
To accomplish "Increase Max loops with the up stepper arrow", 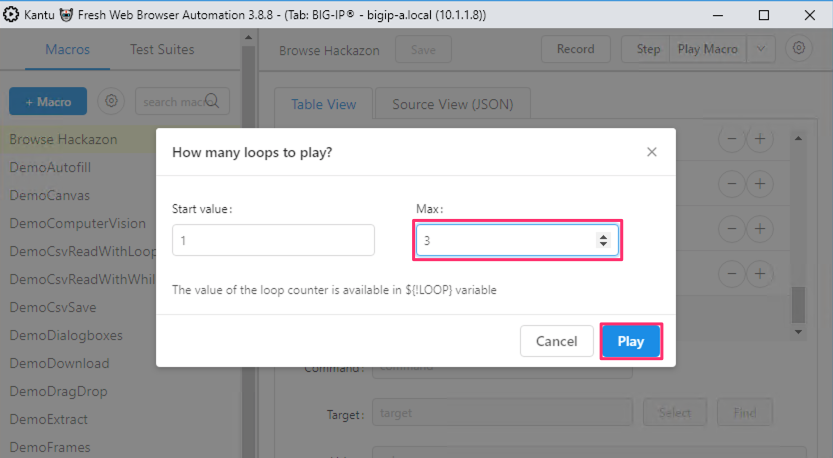I will tap(603, 236).
